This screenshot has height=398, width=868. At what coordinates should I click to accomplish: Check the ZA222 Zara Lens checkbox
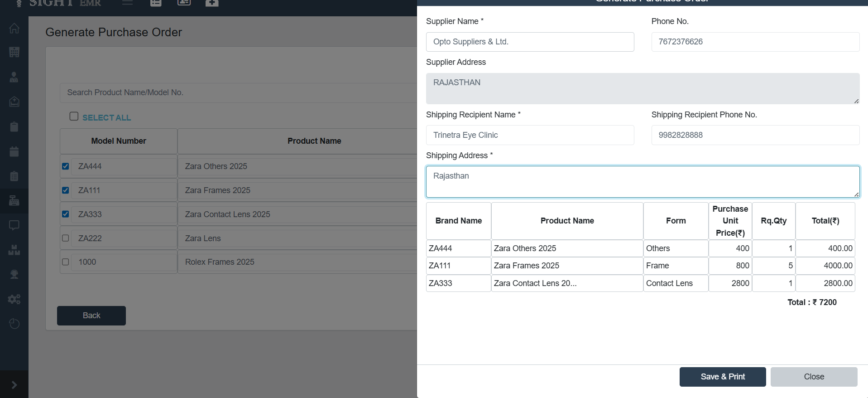(66, 238)
